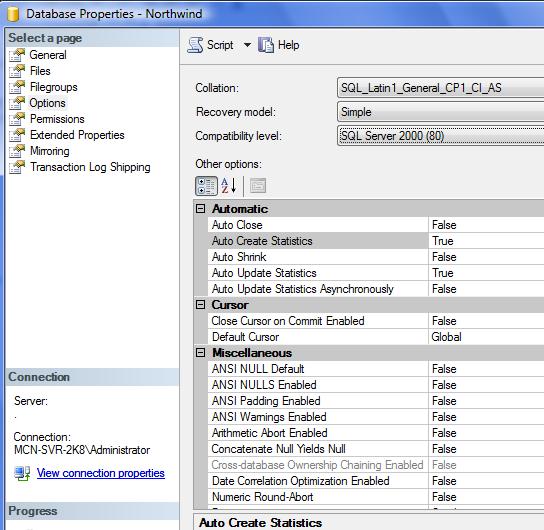Screen dimensions: 544x530
Task: Select Close Cursor on Commit Enabled row
Action: (376, 320)
